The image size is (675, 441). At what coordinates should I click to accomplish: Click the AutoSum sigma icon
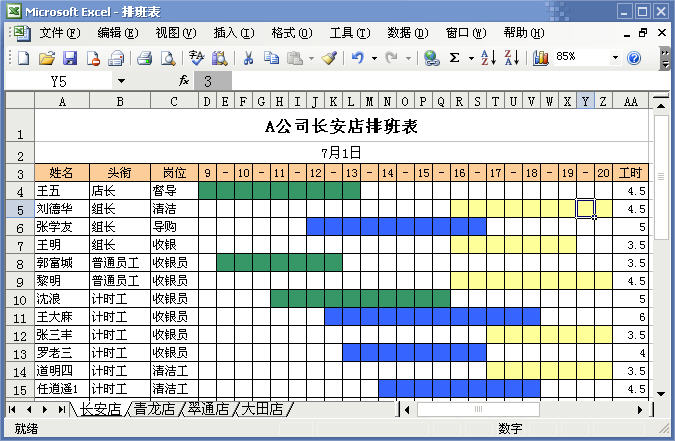click(x=455, y=58)
